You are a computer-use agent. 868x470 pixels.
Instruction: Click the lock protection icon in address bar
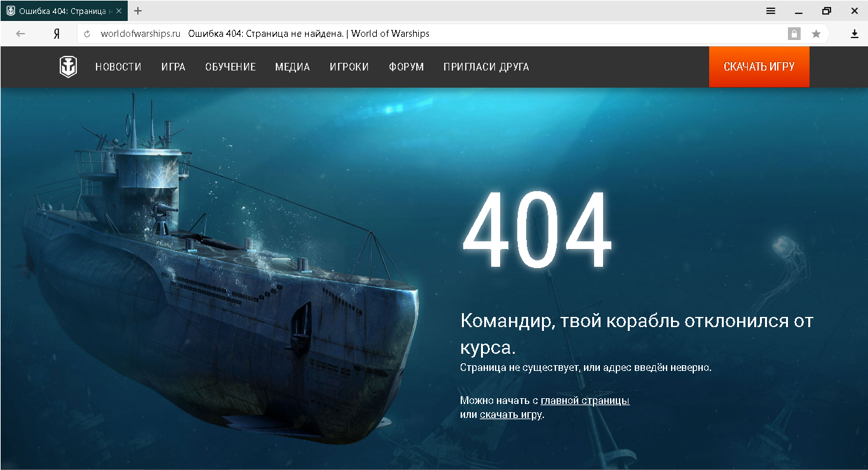794,34
